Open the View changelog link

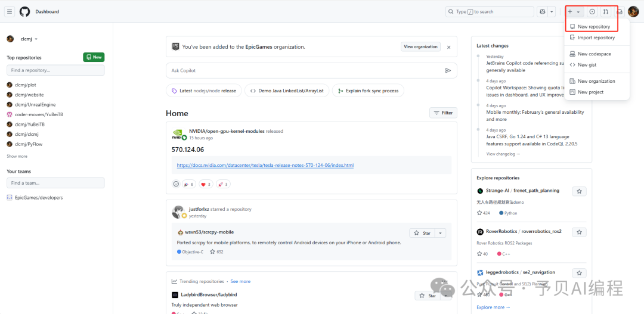point(503,154)
